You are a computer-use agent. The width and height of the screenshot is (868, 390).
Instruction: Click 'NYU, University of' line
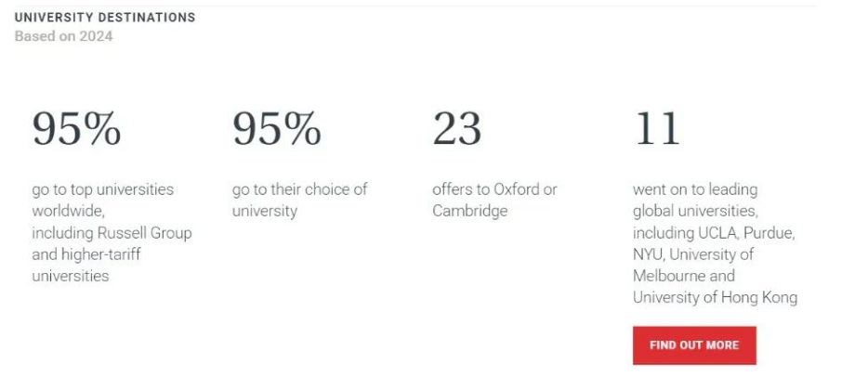point(693,254)
